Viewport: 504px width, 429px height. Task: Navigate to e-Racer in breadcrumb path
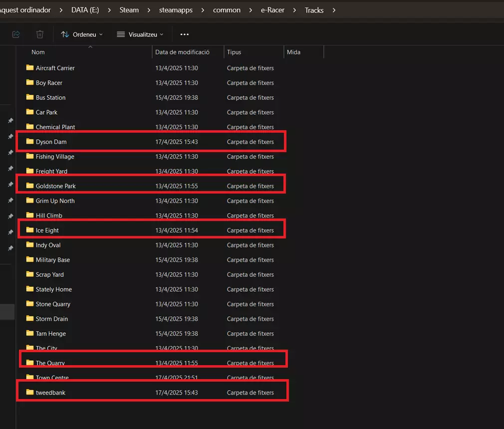[272, 10]
